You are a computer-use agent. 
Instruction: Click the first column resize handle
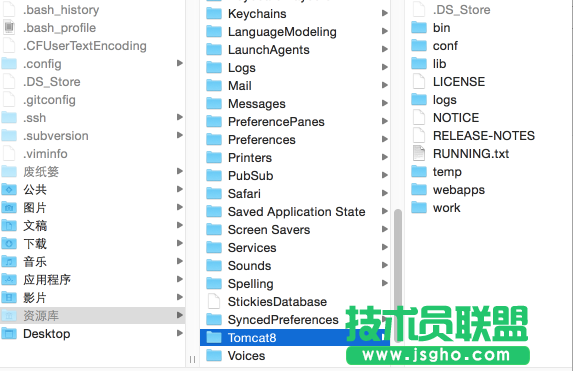coord(193,360)
